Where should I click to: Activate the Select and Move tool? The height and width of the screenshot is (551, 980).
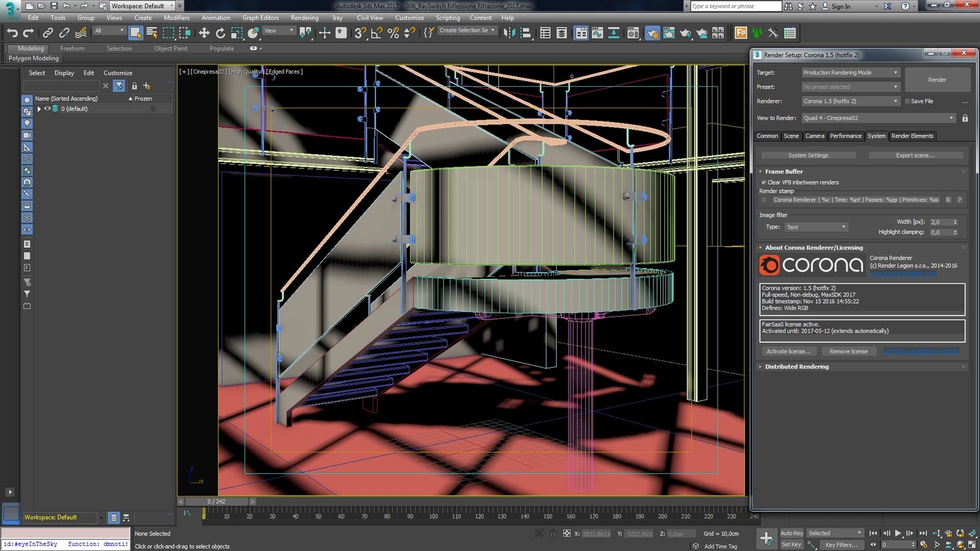[x=204, y=32]
